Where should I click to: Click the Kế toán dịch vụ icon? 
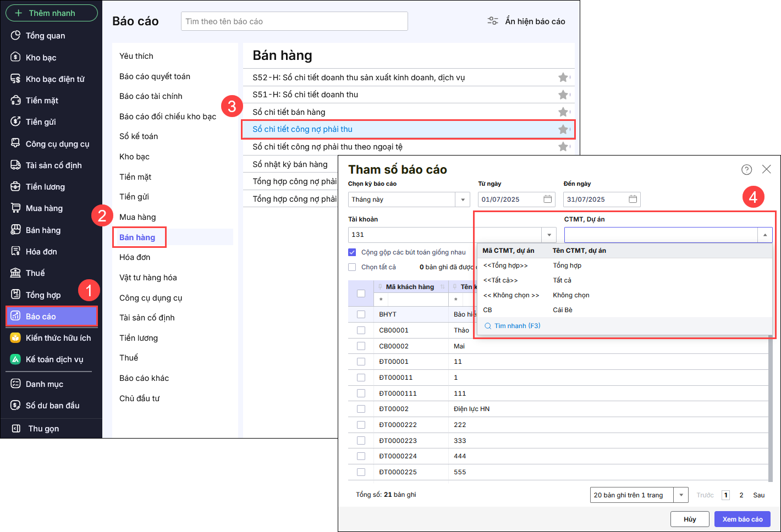16,359
